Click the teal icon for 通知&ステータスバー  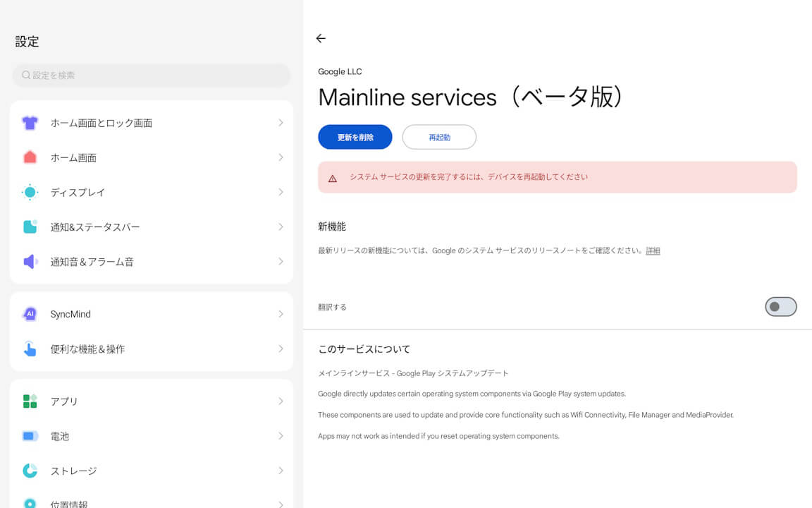tap(30, 226)
